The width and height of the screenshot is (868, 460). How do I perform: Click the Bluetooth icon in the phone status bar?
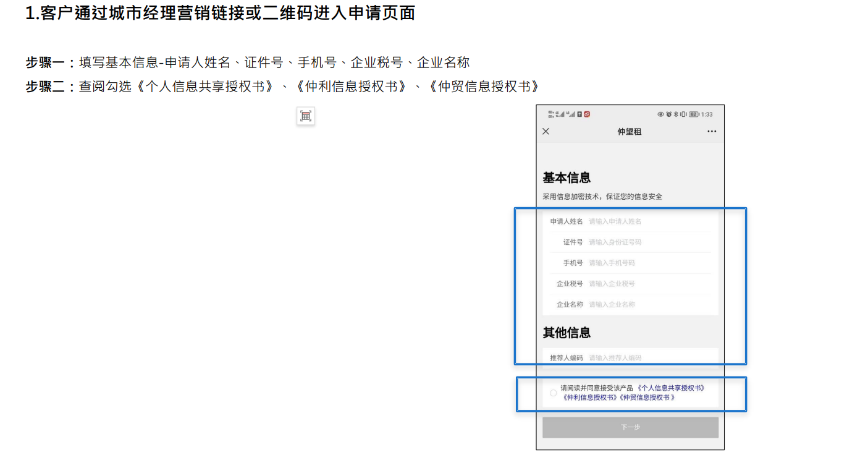coord(675,114)
